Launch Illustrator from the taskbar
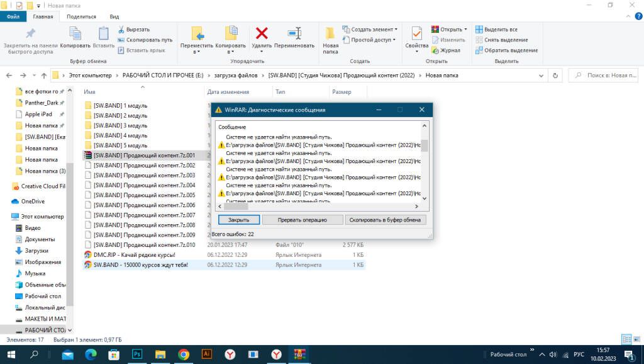Viewport: 644px width, 364px height. (206, 355)
